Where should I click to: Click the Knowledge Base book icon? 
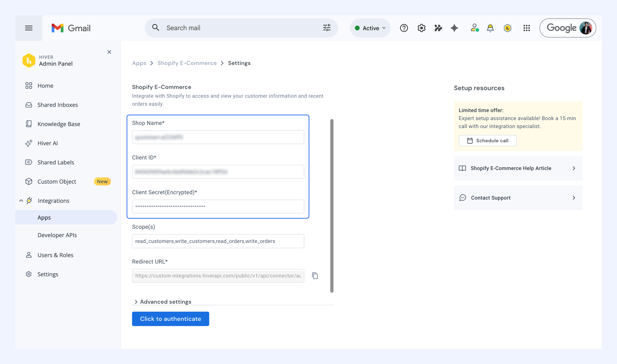pyautogui.click(x=29, y=124)
